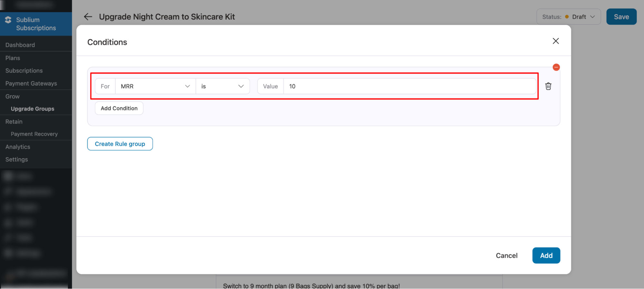Navigate to Plans in sidebar

pos(13,58)
